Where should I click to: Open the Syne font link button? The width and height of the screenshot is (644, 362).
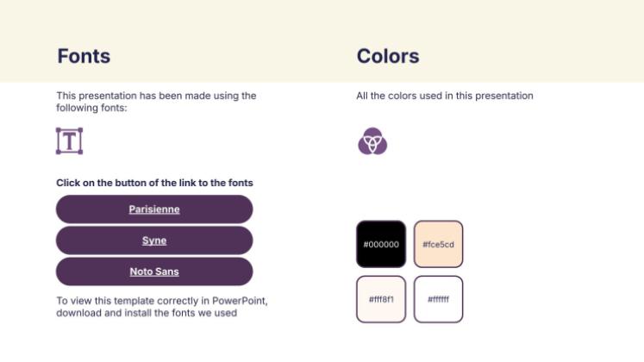(154, 240)
